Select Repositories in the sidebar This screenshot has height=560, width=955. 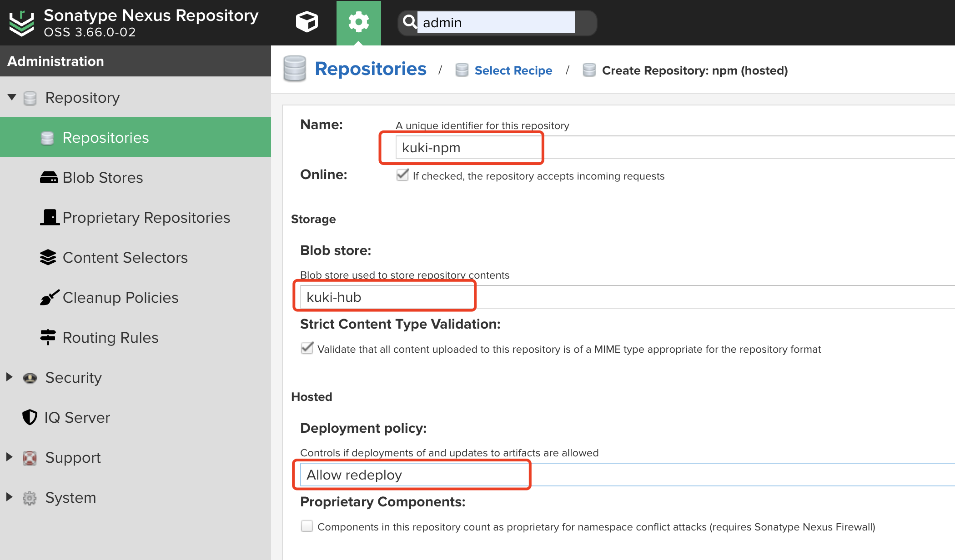(106, 138)
